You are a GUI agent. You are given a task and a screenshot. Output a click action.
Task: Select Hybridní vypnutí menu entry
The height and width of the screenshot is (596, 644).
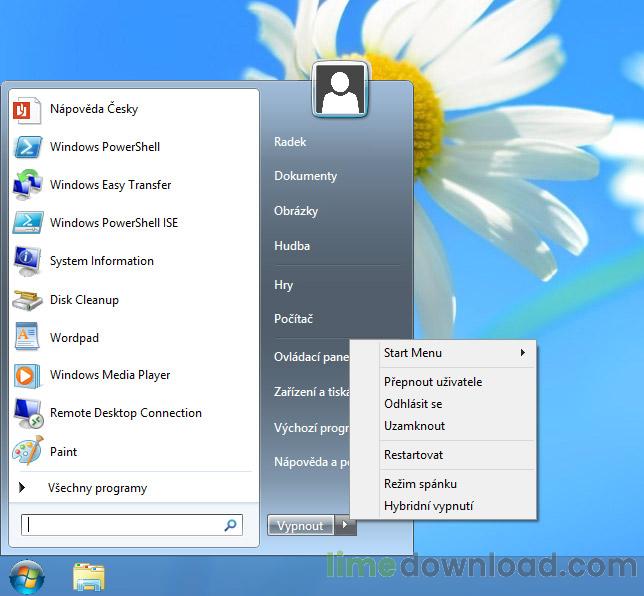pos(428,506)
